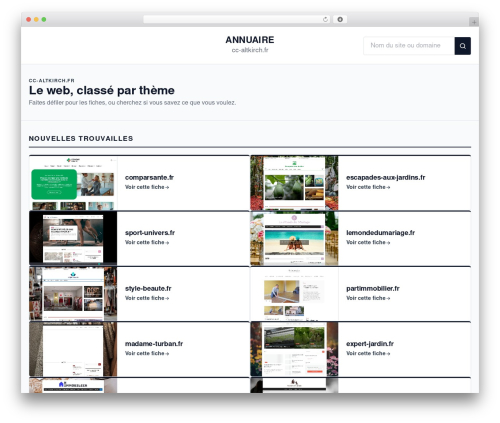
Task: Open the comparsante.fr link
Action: 149,177
